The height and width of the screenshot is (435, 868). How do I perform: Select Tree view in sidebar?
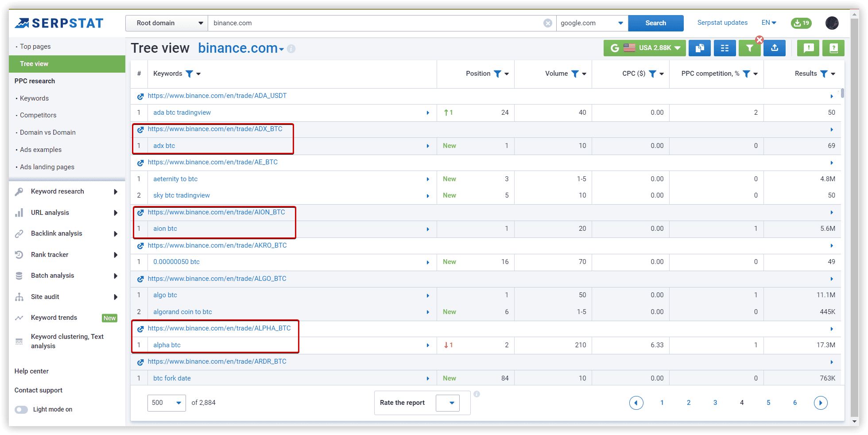tap(67, 64)
